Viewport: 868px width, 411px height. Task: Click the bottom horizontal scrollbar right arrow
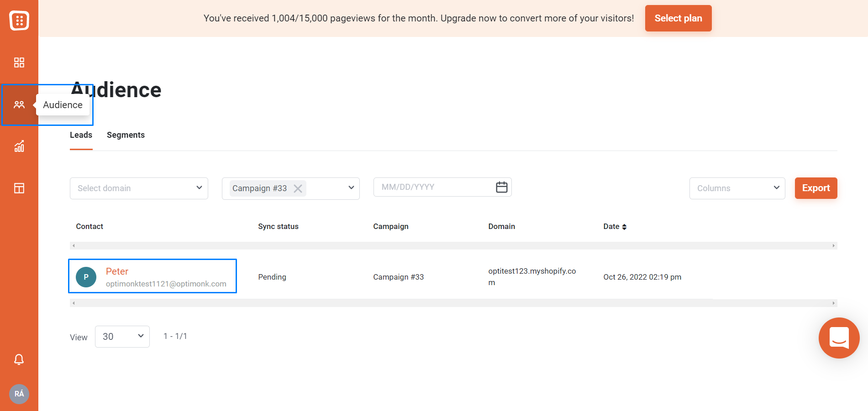834,303
